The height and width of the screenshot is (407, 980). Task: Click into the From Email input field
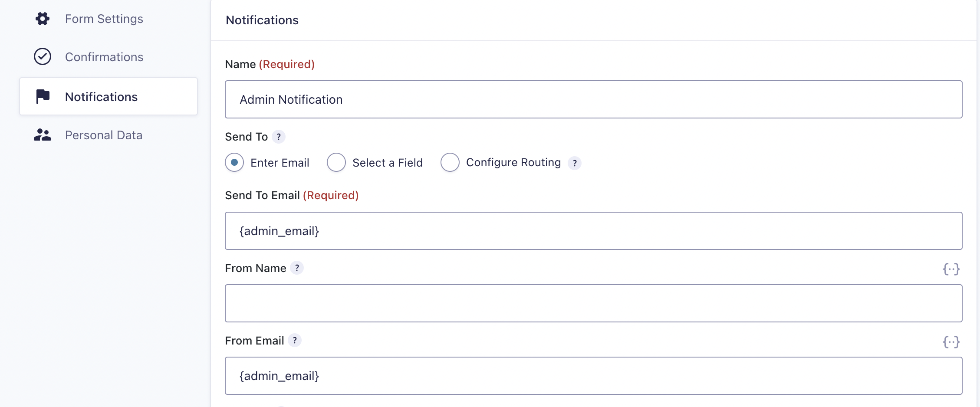tap(593, 376)
